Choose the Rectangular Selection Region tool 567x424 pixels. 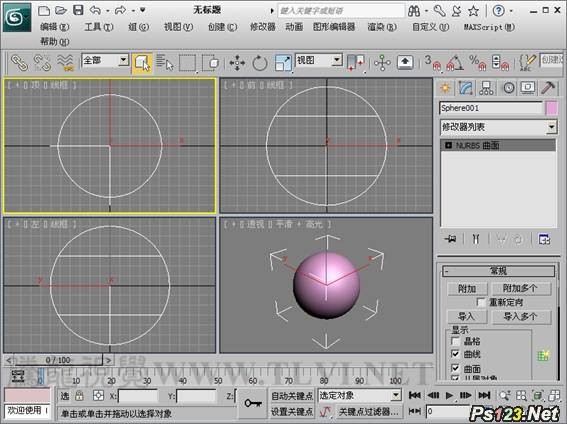coord(188,63)
